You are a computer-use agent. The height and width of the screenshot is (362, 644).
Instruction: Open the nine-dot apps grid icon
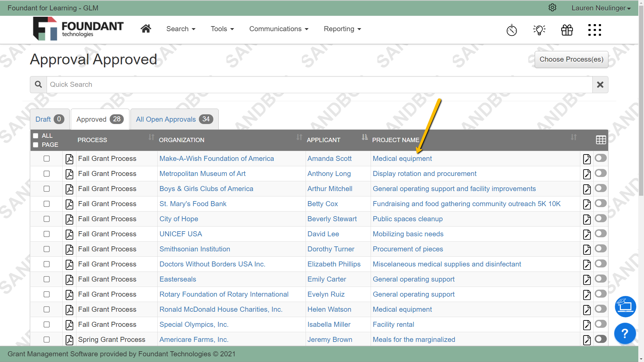[x=594, y=30]
